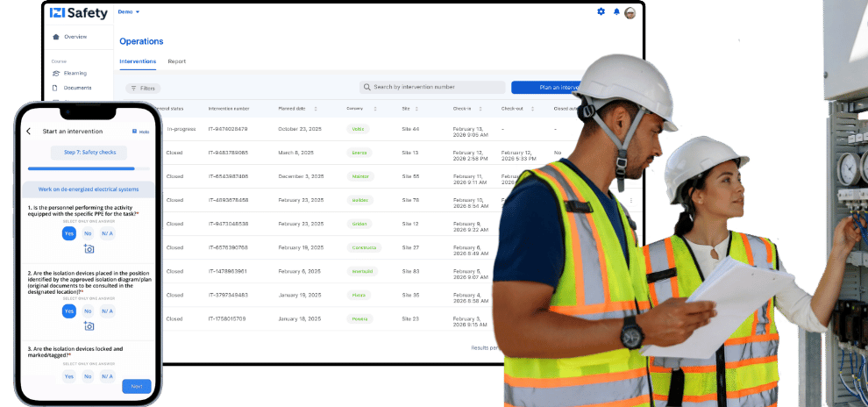Expand the Demo workspace dropdown
The width and height of the screenshot is (868, 407).
click(129, 11)
